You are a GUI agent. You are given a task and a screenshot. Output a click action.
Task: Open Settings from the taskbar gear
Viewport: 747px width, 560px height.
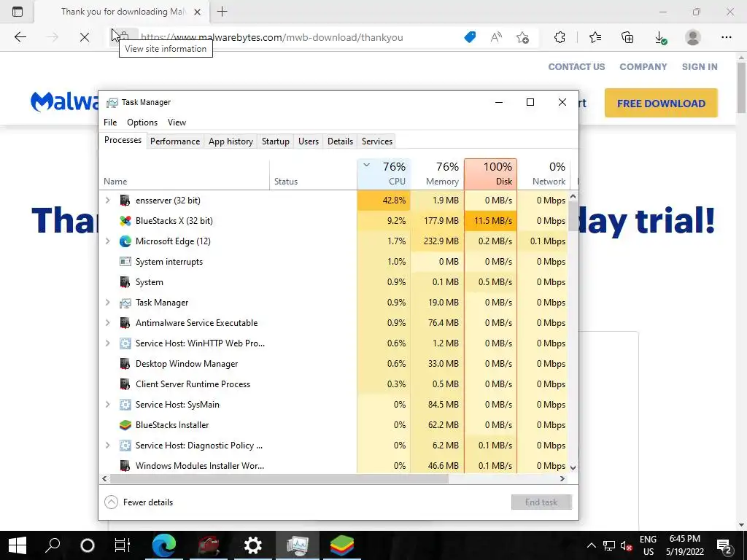tap(252, 545)
